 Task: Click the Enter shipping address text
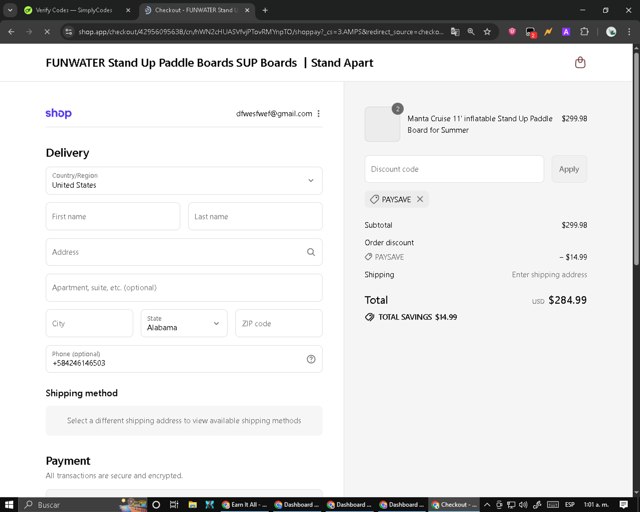(549, 274)
